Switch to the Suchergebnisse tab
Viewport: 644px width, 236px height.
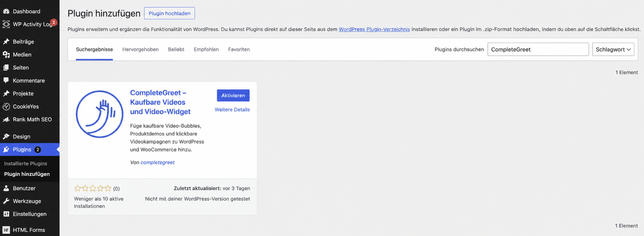click(x=94, y=49)
